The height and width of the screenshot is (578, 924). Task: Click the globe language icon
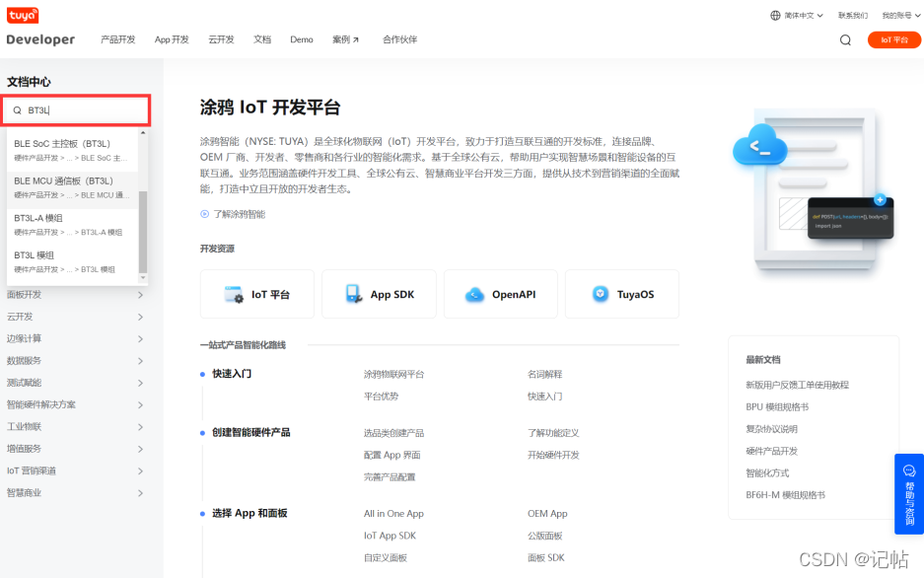(775, 16)
